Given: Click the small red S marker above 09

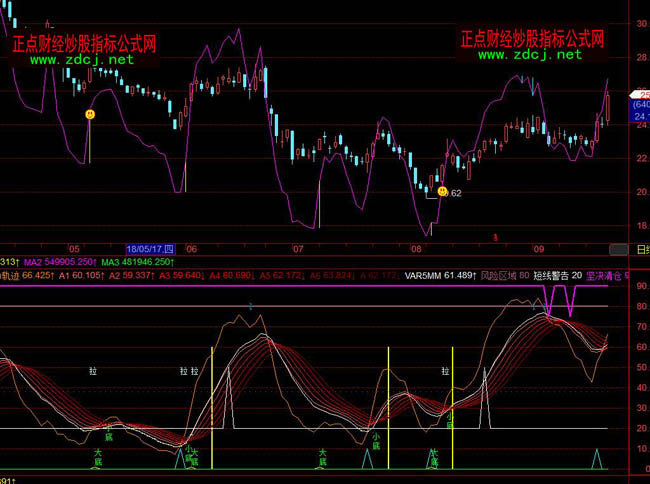Looking at the screenshot, I should coord(493,237).
